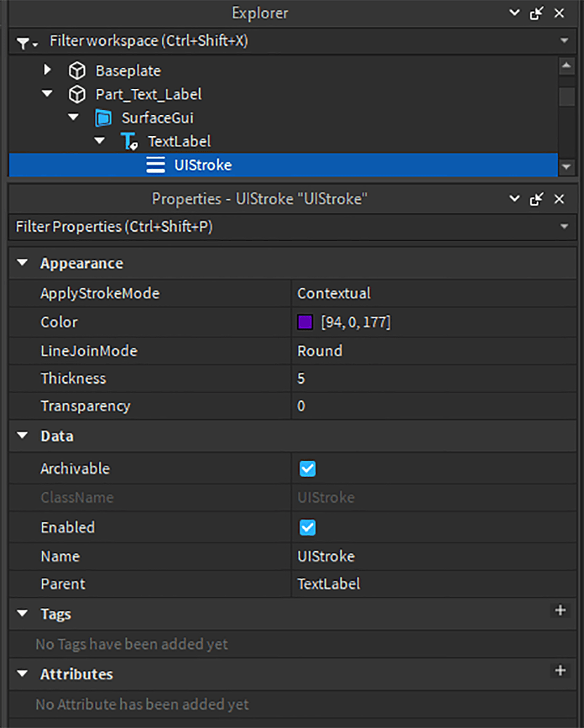Click the pop-out icon on Explorer panel

click(534, 12)
